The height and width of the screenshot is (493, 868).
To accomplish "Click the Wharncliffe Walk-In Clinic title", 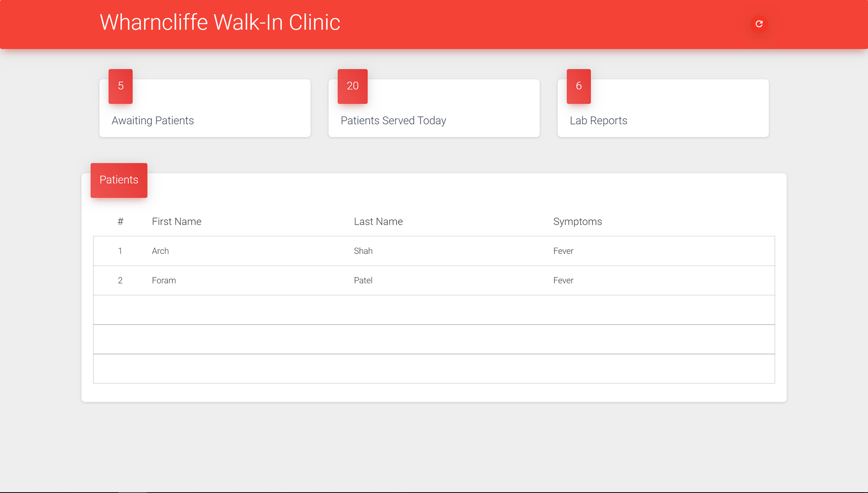I will point(220,22).
